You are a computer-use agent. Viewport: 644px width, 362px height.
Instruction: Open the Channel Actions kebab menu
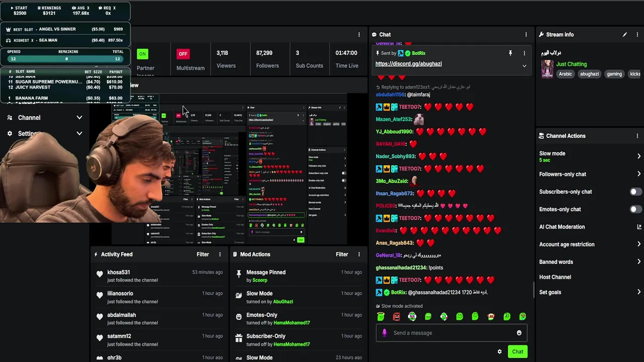(637, 136)
